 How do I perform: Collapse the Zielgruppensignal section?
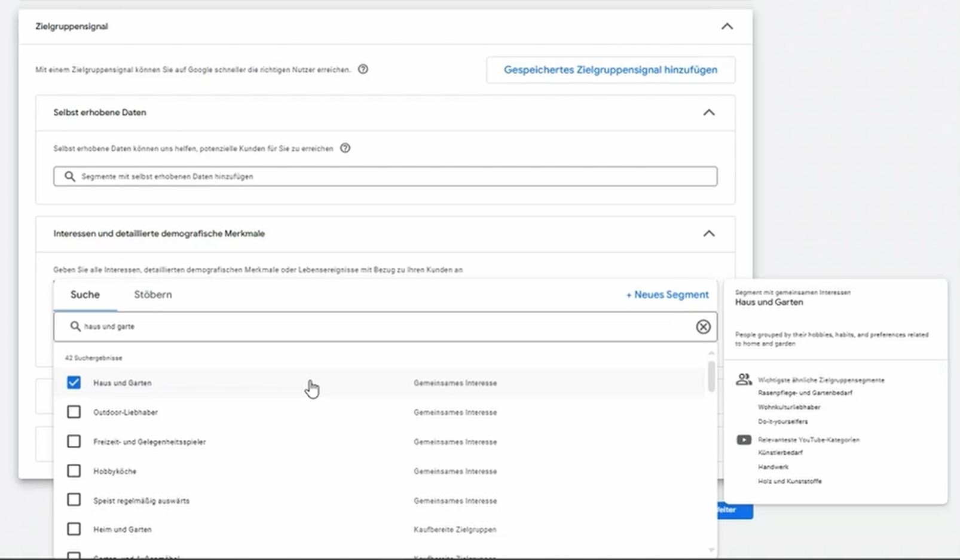(727, 26)
